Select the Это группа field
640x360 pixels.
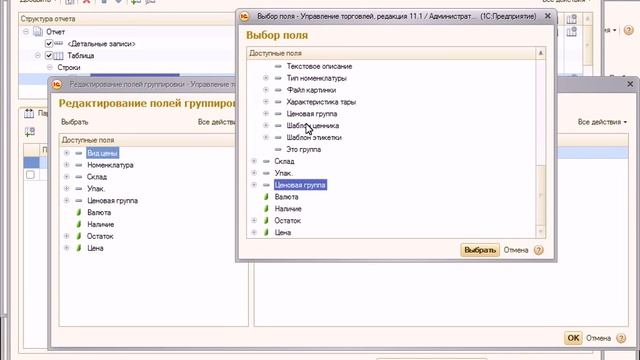303,149
